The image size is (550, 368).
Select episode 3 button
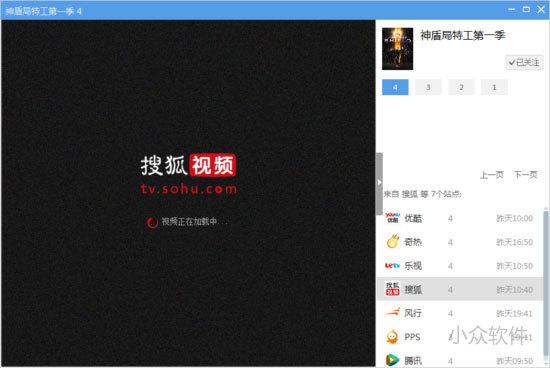[428, 87]
